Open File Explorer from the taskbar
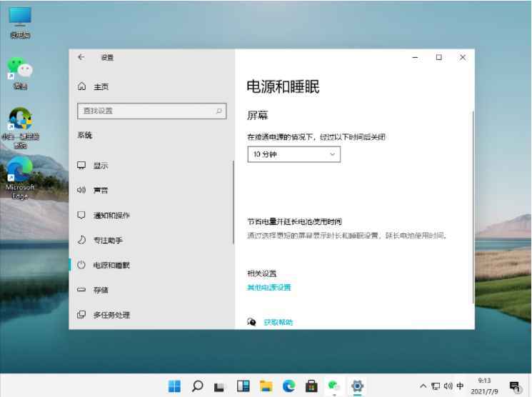This screenshot has width=532, height=397. click(x=266, y=386)
